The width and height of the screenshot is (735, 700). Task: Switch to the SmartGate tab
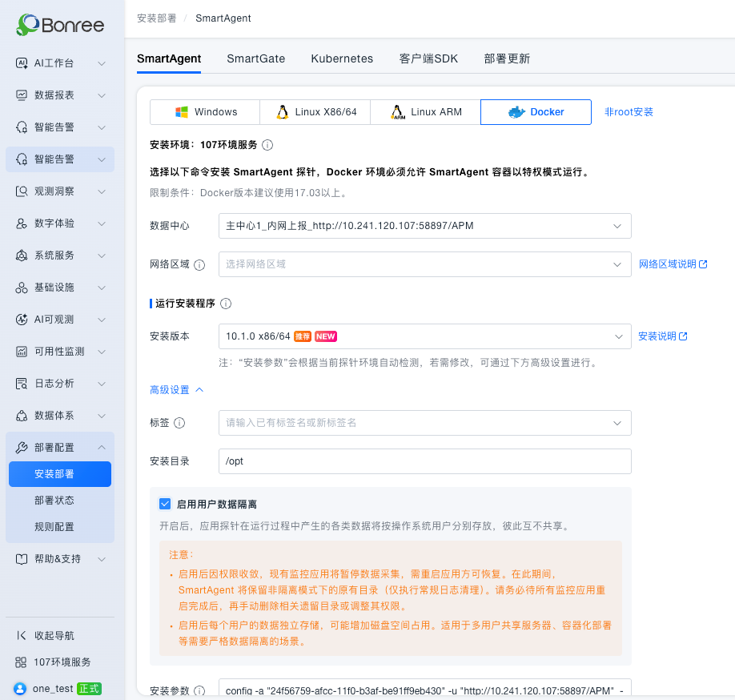pyautogui.click(x=256, y=58)
